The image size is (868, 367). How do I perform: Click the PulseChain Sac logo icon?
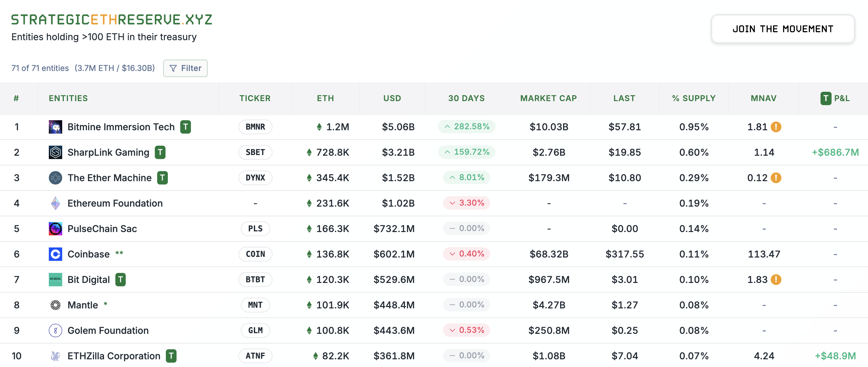click(x=55, y=229)
